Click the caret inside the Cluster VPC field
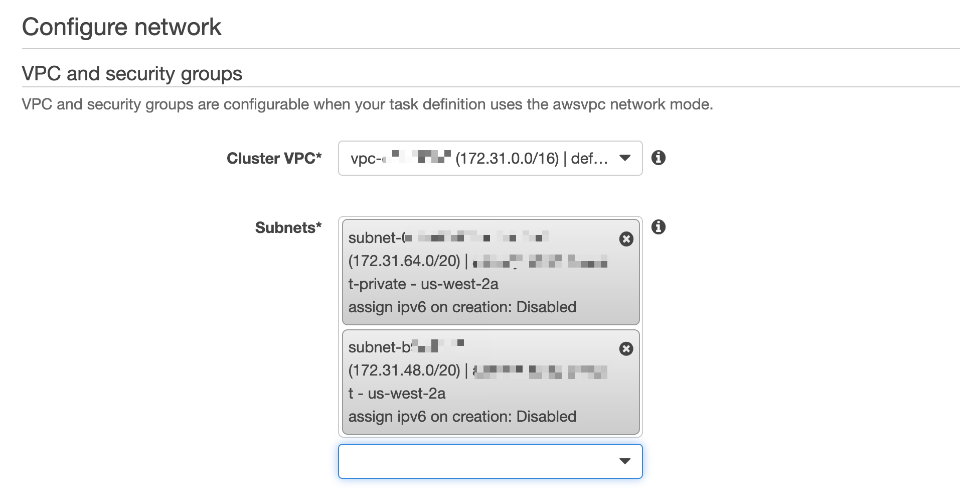The width and height of the screenshot is (980, 496). tap(625, 158)
